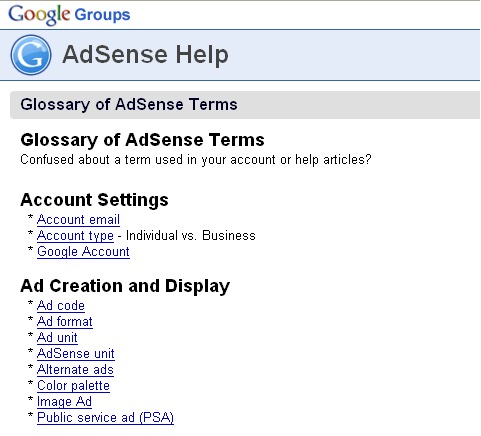This screenshot has width=481, height=436.
Task: Click the blue Groups wordmark
Action: click(102, 15)
